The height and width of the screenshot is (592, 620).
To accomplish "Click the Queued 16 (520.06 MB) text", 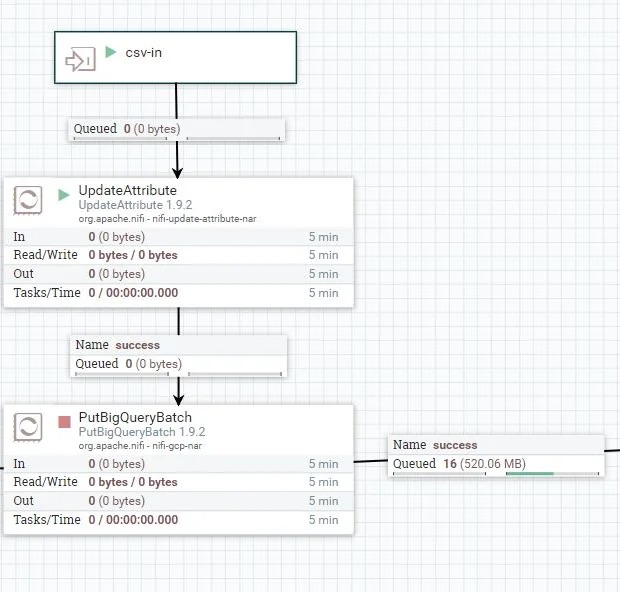I will click(459, 463).
